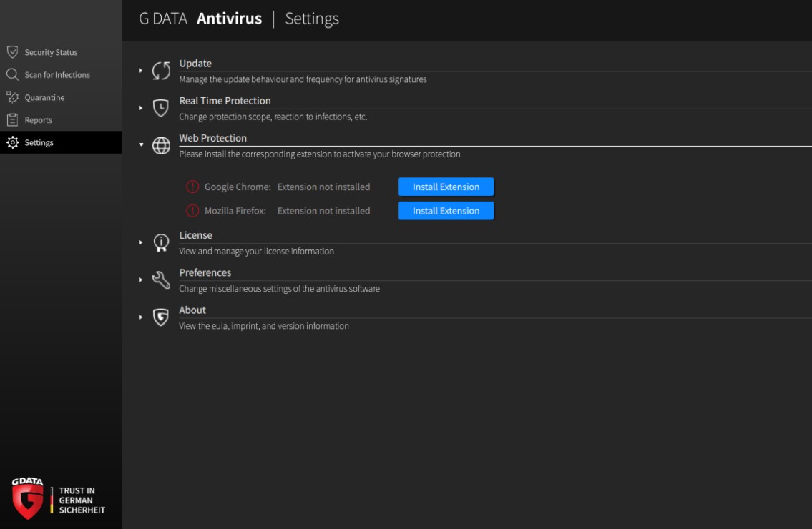
Task: Click 'Please install the corresponding extension' text
Action: pos(320,154)
